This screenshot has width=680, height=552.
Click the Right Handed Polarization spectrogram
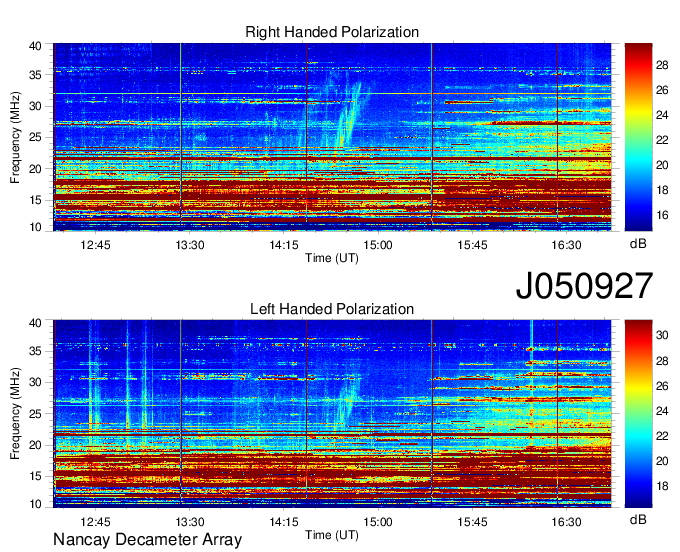tap(332, 137)
